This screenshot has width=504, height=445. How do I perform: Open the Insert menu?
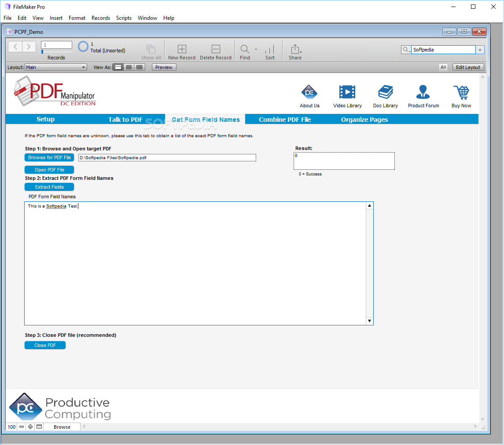point(56,18)
